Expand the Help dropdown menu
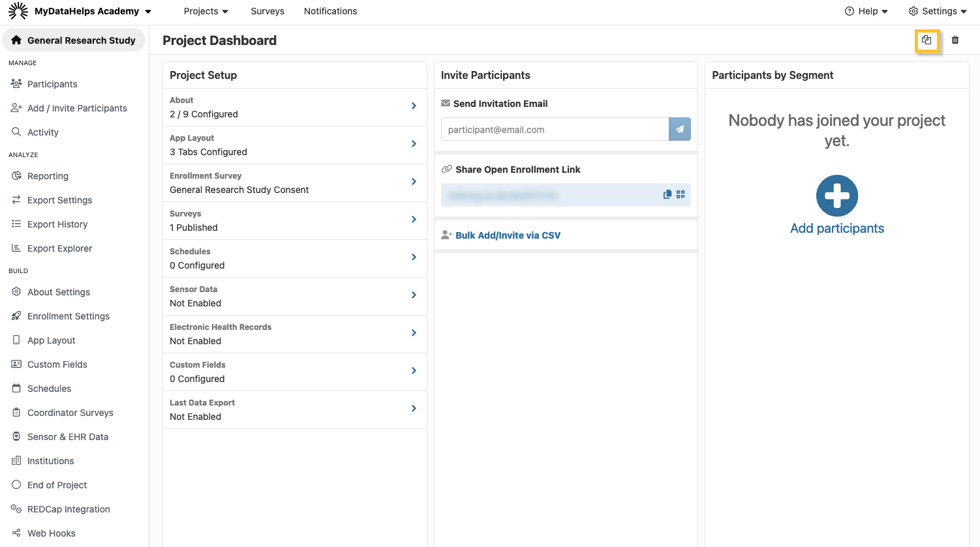This screenshot has height=547, width=980. click(x=866, y=11)
